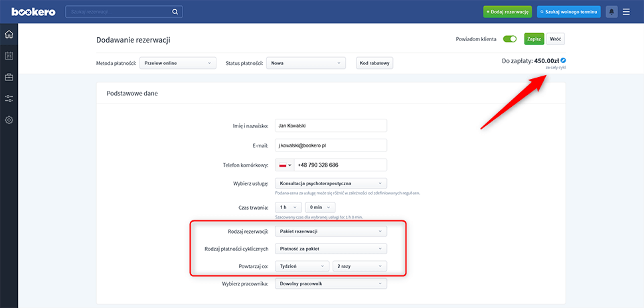Open the Wybierz pracownika dropdown
The height and width of the screenshot is (308, 644).
point(331,283)
